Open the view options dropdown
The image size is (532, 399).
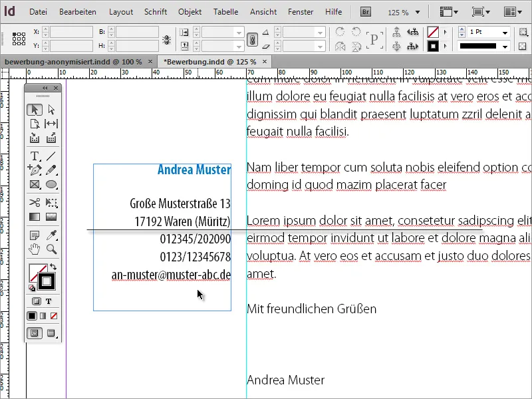[x=449, y=12]
